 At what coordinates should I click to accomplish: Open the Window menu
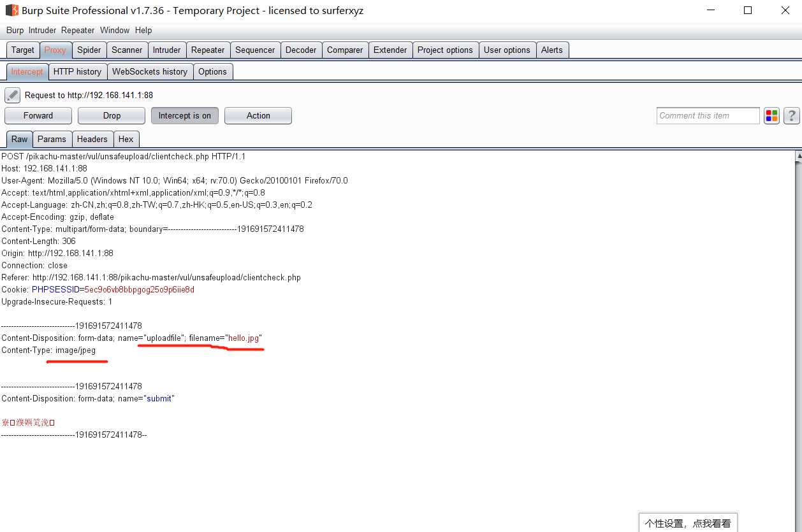(115, 30)
